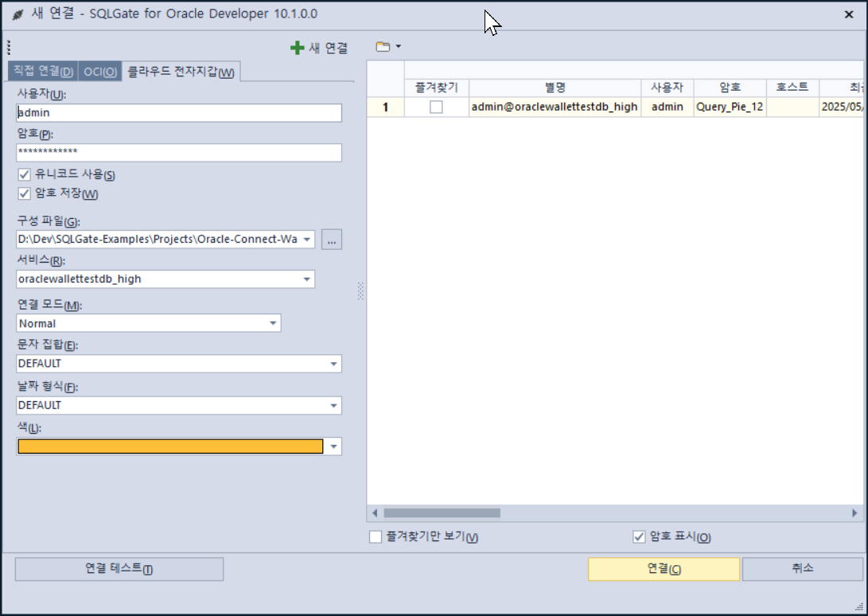Click the horizontal scrollbar thumb in the list
Viewport: 868px width, 616px height.
[x=442, y=513]
